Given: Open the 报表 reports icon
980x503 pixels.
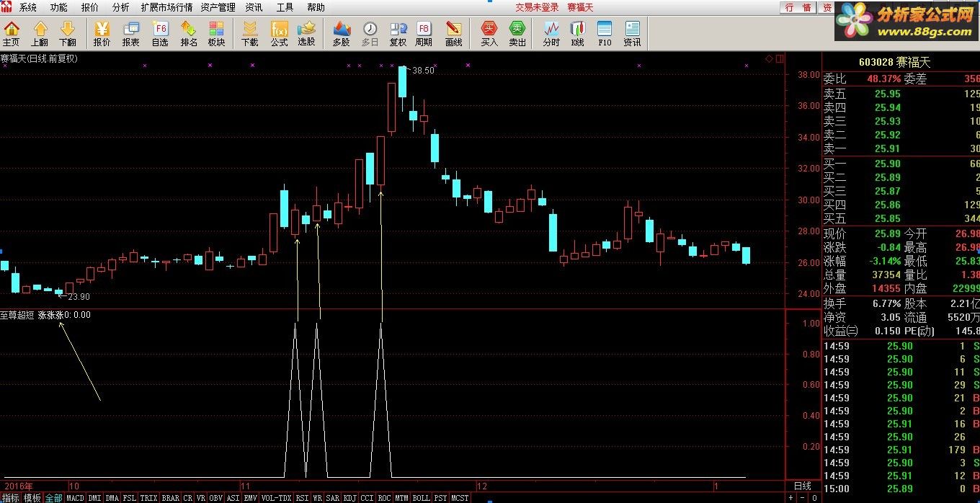Looking at the screenshot, I should (130, 34).
